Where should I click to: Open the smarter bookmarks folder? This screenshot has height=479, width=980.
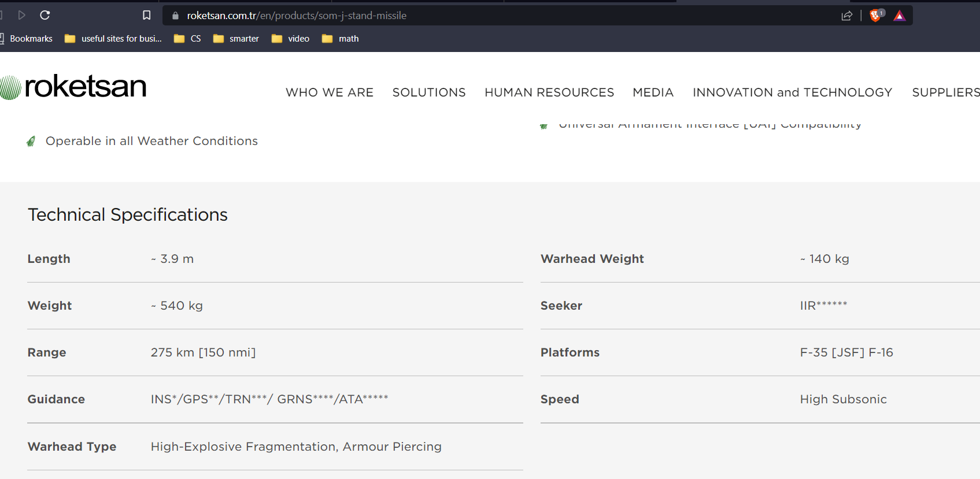click(x=236, y=39)
